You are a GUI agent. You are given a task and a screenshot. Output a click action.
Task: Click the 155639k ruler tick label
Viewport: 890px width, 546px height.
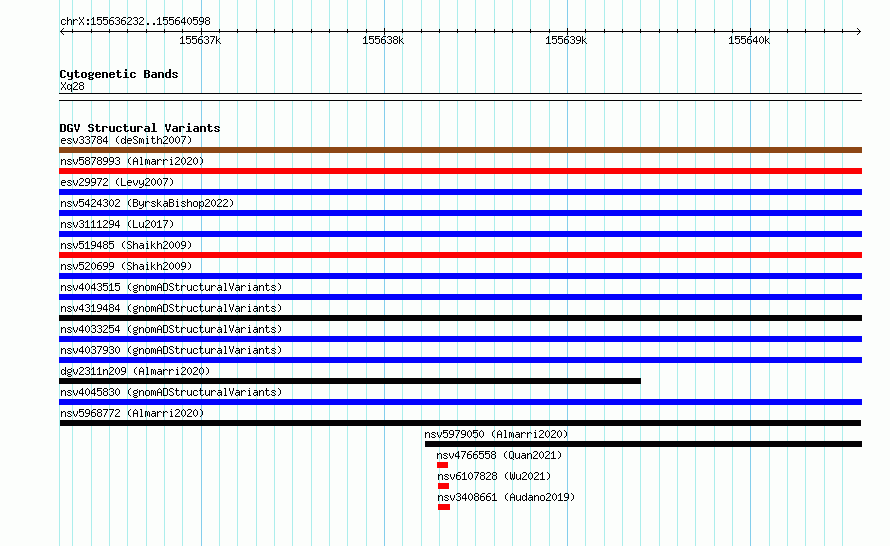[566, 40]
